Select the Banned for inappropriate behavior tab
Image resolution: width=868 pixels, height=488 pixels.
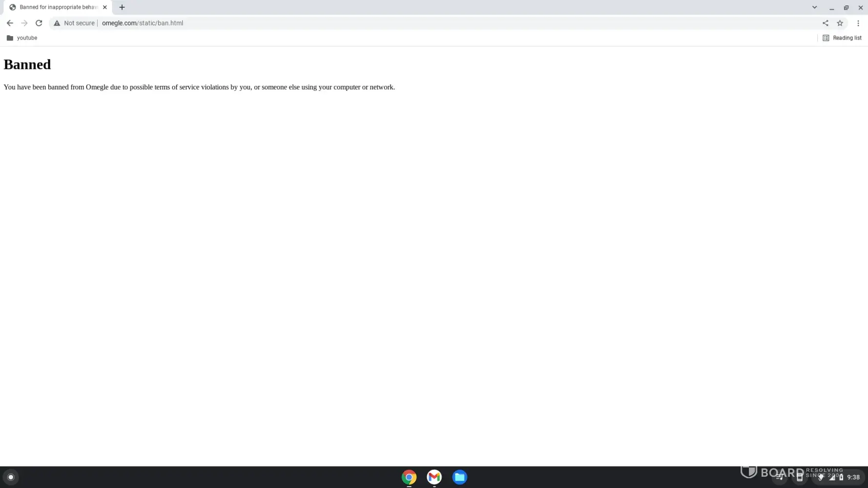(x=58, y=7)
